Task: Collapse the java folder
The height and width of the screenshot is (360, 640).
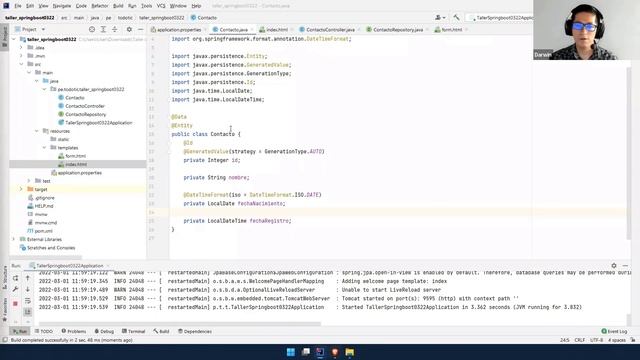Action: (x=37, y=81)
